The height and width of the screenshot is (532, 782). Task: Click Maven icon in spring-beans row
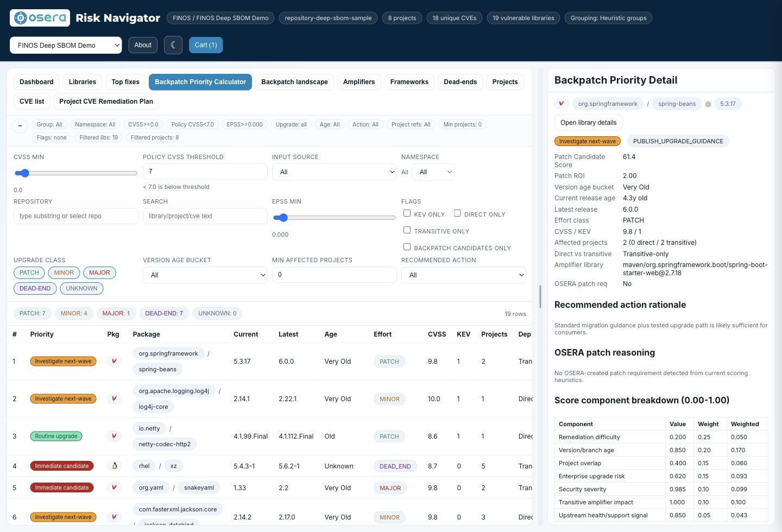point(114,361)
